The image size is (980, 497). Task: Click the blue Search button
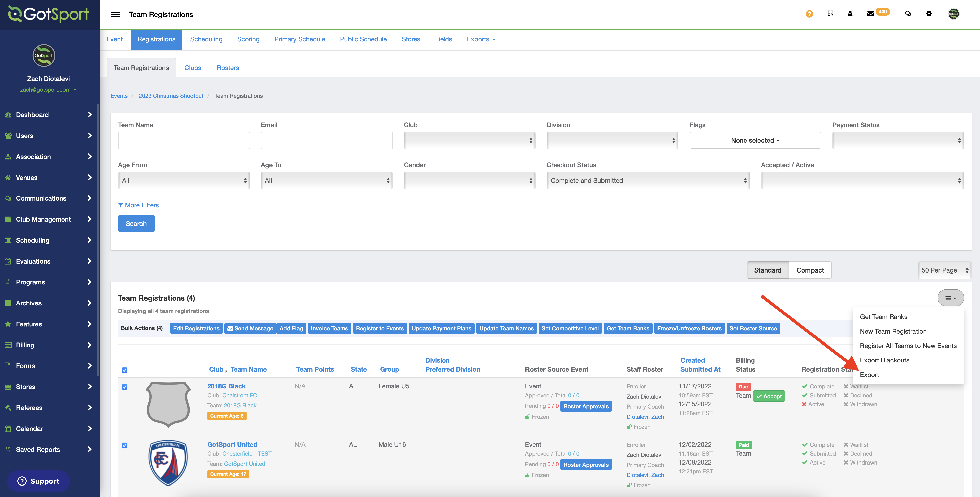136,223
